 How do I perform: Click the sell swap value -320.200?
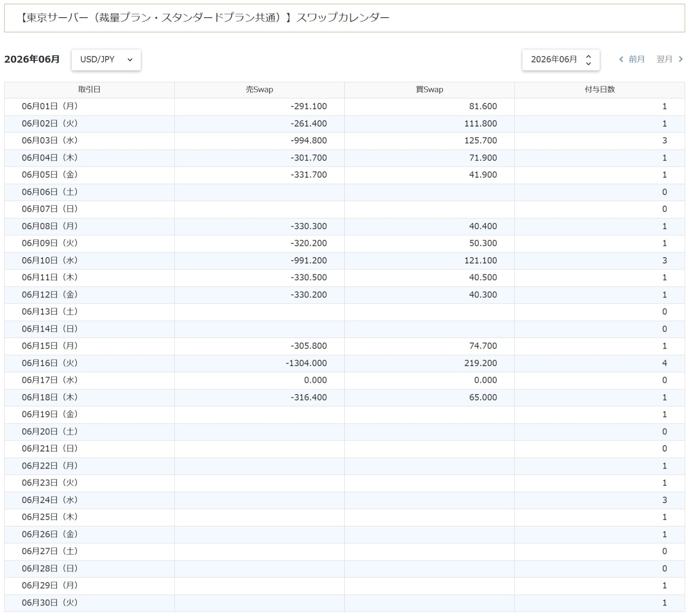[309, 243]
